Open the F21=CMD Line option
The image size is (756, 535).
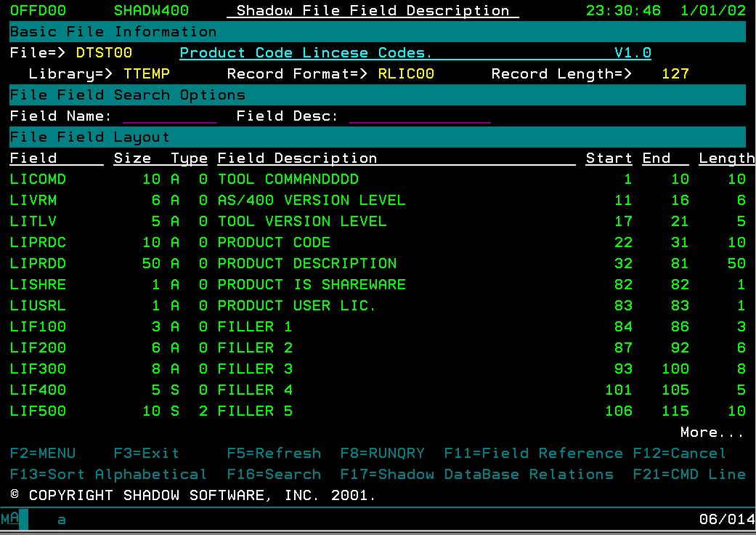tap(689, 475)
